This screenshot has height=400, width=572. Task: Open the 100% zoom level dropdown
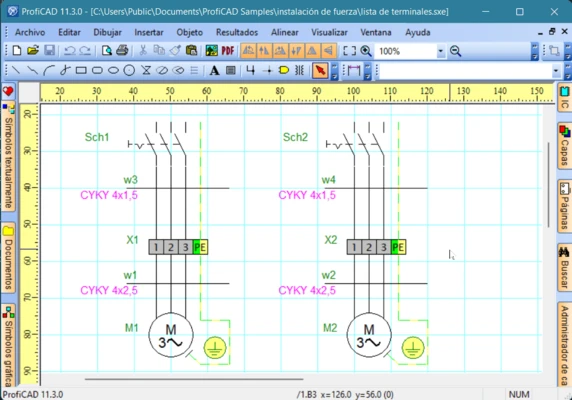pyautogui.click(x=441, y=51)
